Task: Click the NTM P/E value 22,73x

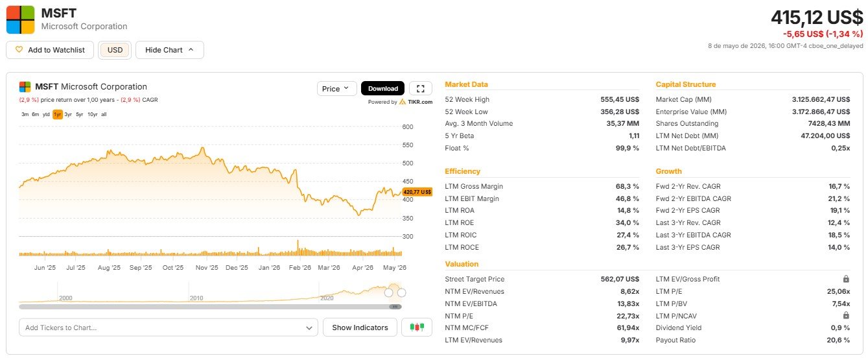Action: (628, 316)
